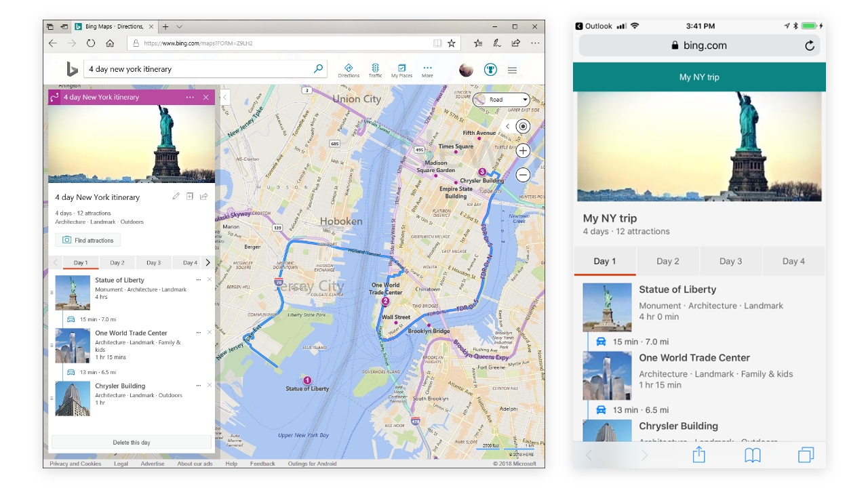
Task: Open the Road map style dropdown
Action: tap(502, 100)
